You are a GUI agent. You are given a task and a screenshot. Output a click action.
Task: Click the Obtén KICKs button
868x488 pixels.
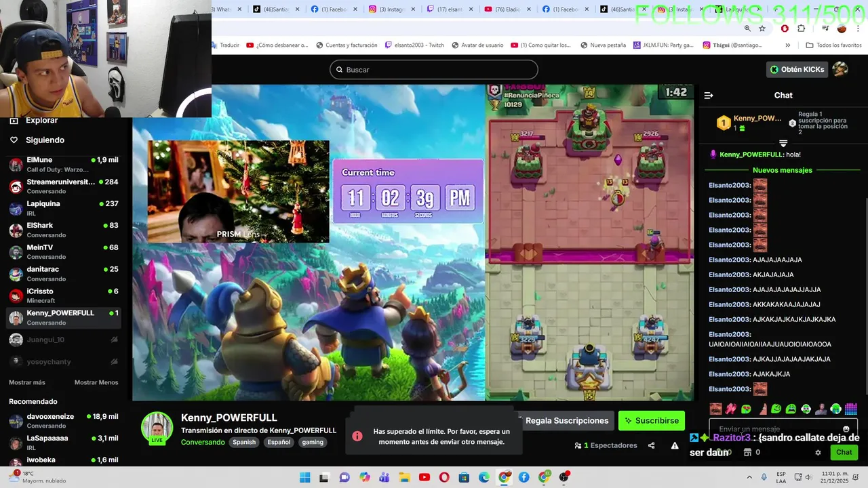[x=797, y=69]
